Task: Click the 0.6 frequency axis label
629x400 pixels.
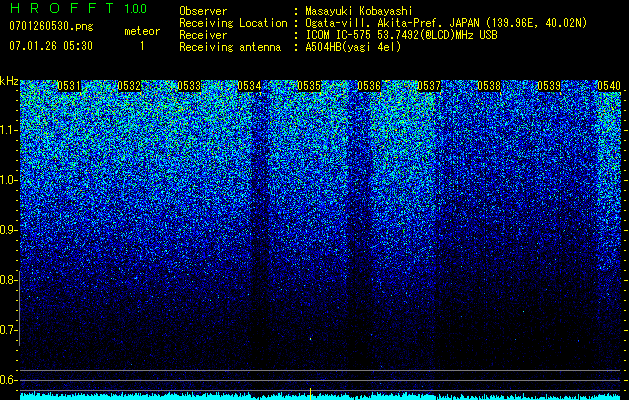Action: (x=8, y=380)
